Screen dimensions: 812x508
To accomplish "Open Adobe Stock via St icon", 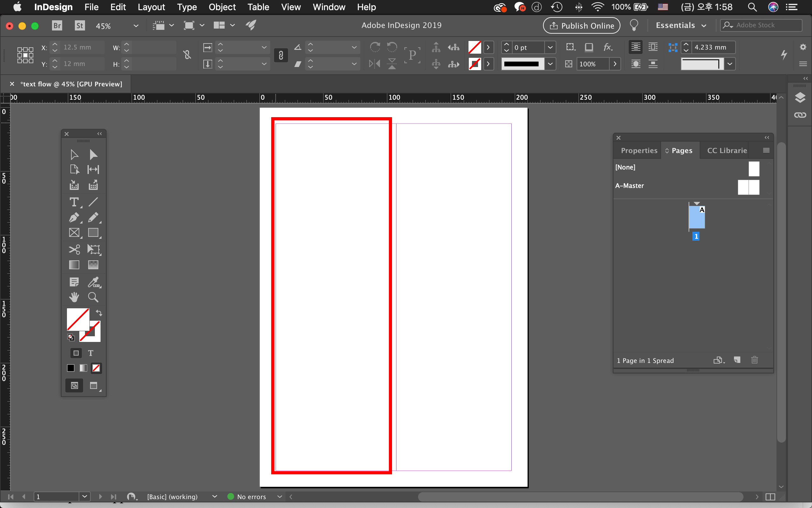I will [x=80, y=25].
